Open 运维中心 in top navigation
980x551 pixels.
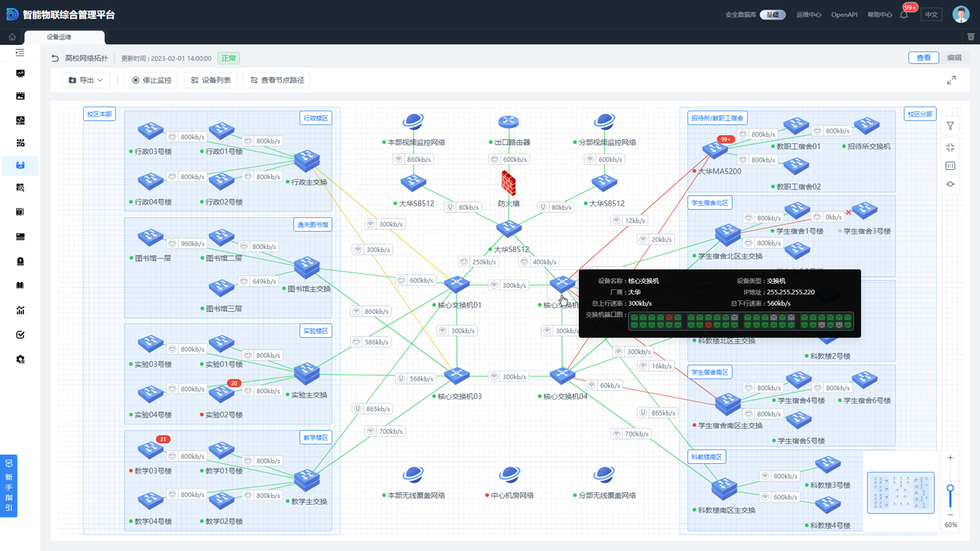[809, 15]
